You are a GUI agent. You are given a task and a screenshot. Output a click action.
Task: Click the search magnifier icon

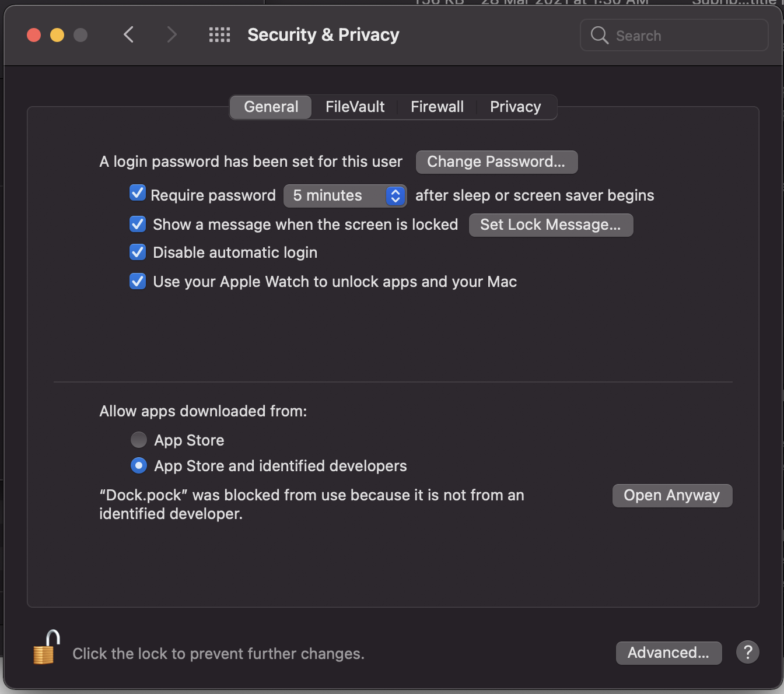point(599,35)
